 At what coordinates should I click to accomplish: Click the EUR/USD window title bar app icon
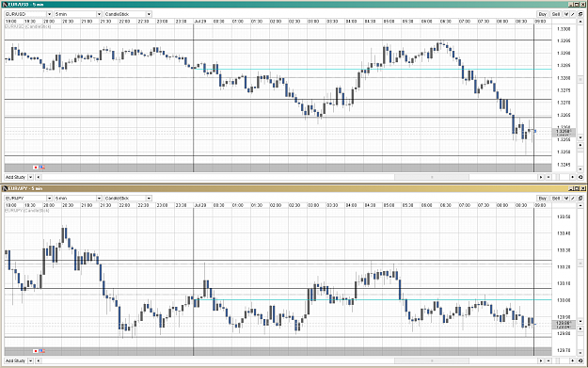5,4
